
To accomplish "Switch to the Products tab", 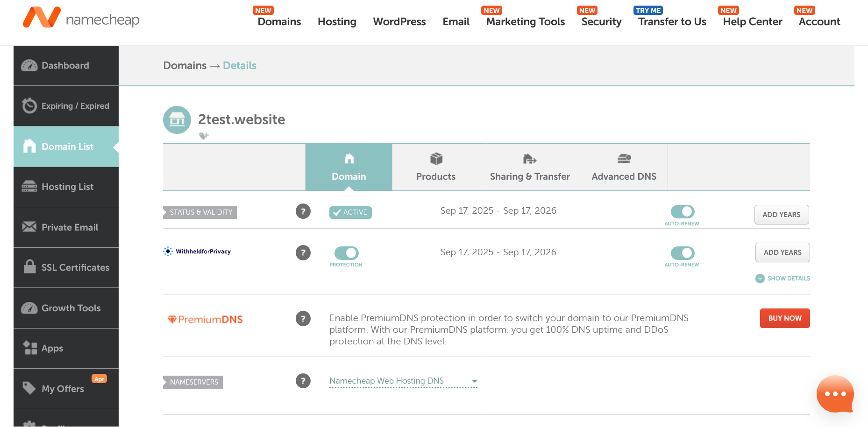I will [x=436, y=167].
